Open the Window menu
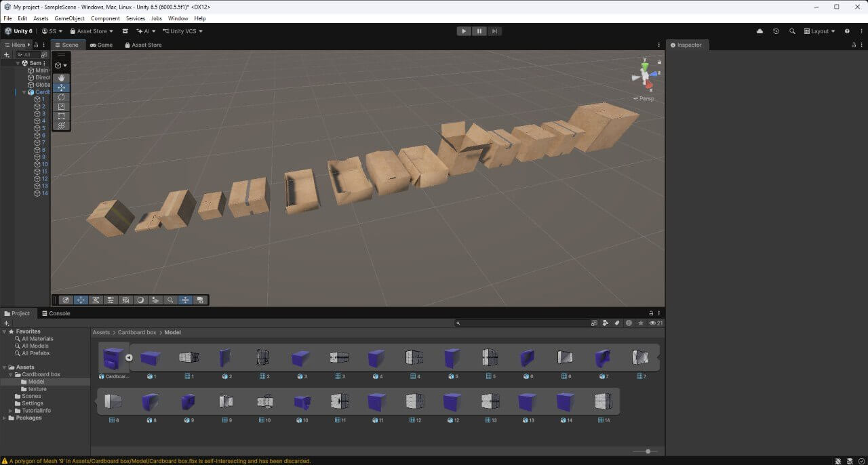 coord(178,18)
